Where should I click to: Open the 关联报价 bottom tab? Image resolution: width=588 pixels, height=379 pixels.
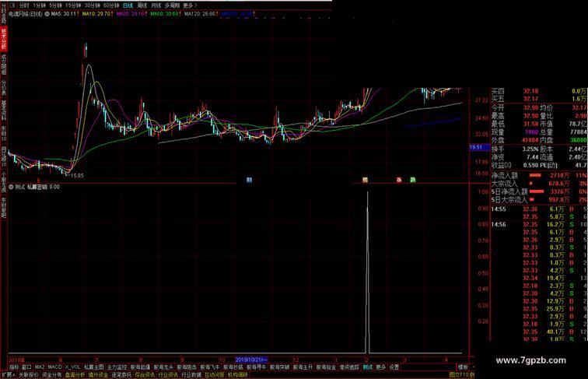(29, 374)
